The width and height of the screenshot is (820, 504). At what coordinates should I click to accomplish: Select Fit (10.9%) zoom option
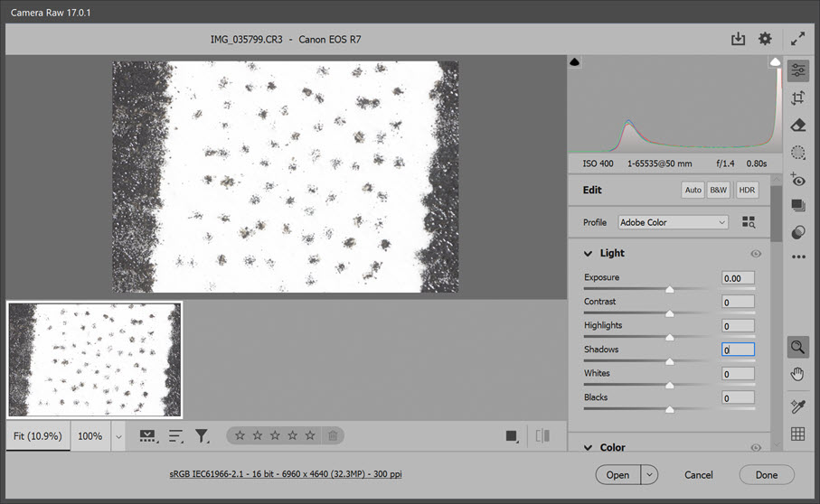38,436
